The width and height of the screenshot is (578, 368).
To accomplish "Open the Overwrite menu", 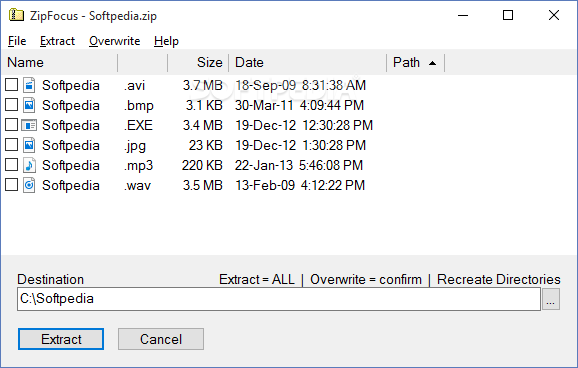I will point(115,41).
